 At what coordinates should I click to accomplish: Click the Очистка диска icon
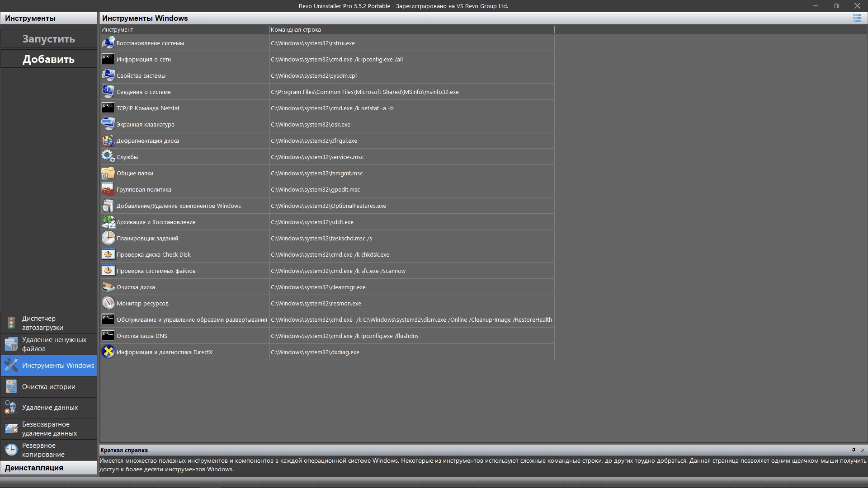click(108, 287)
